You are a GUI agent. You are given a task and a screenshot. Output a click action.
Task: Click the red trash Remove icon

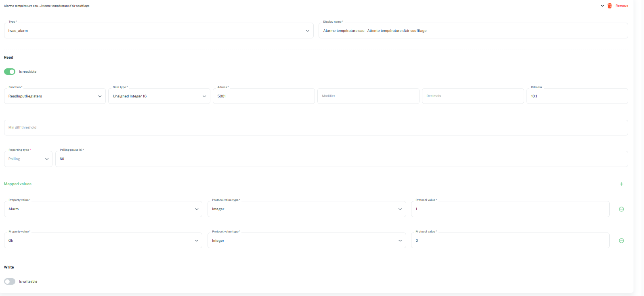click(x=610, y=6)
